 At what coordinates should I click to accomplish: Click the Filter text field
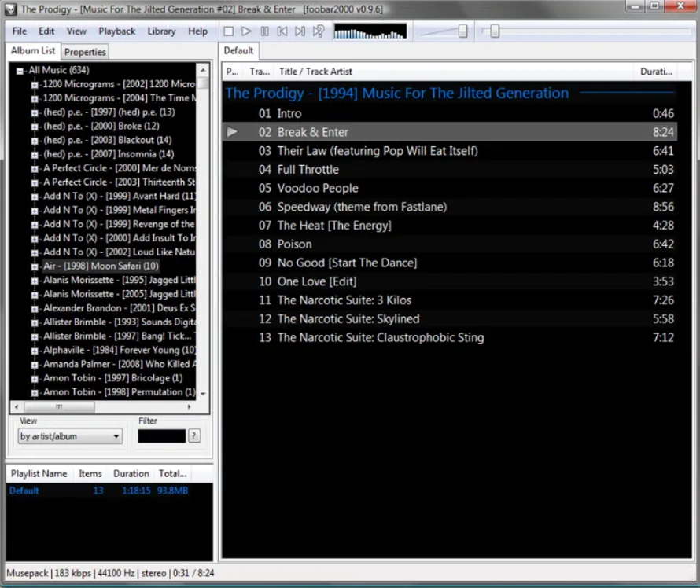click(161, 435)
